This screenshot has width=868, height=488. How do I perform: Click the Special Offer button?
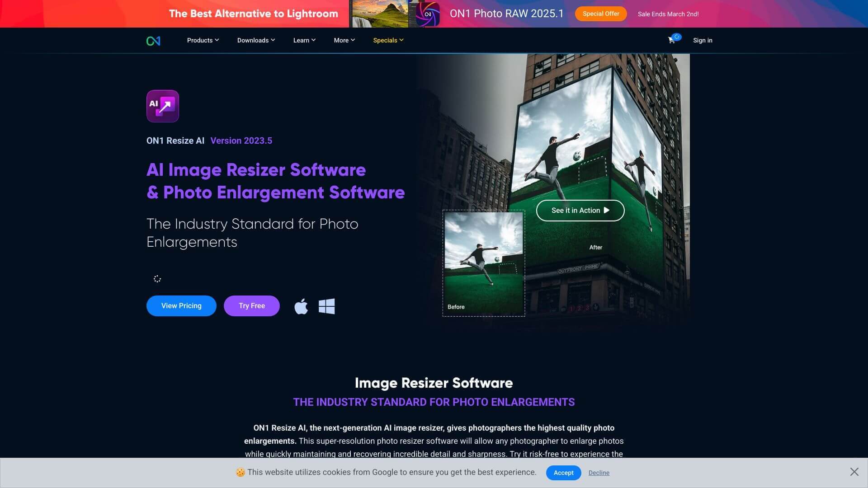click(600, 14)
